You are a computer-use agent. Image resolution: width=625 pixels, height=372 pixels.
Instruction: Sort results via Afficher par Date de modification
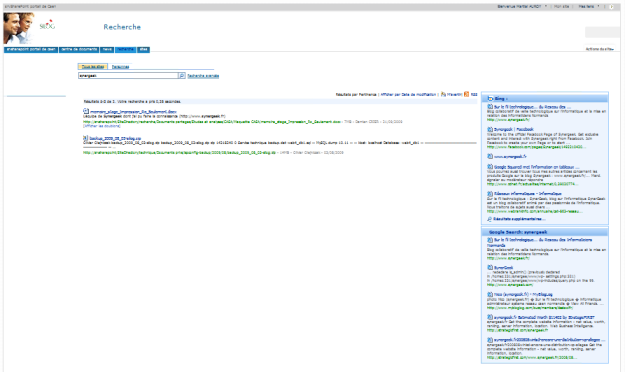[x=408, y=94]
